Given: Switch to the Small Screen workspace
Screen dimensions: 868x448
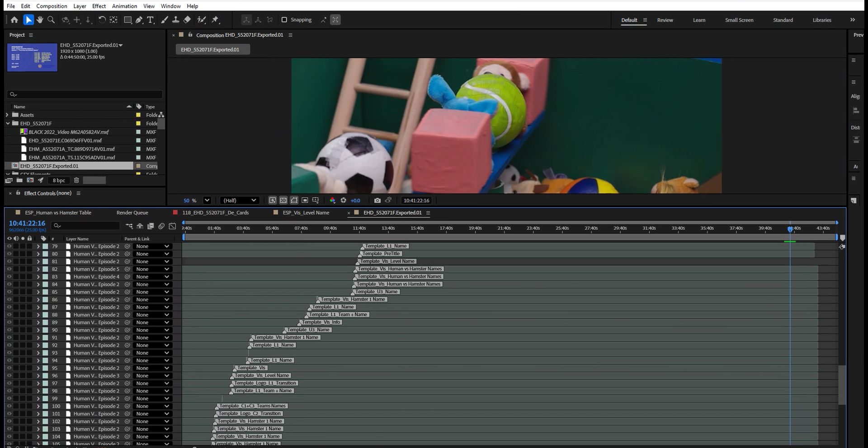Looking at the screenshot, I should pyautogui.click(x=739, y=20).
